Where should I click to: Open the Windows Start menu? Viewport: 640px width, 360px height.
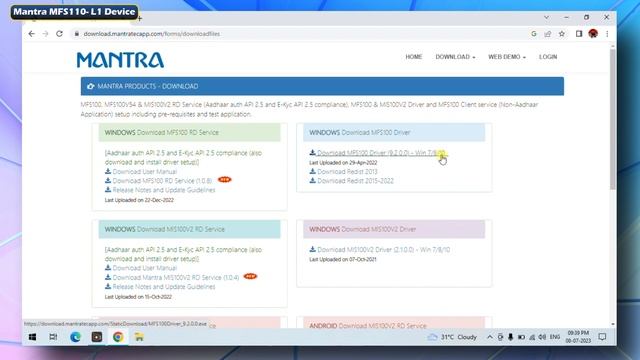[x=32, y=337]
